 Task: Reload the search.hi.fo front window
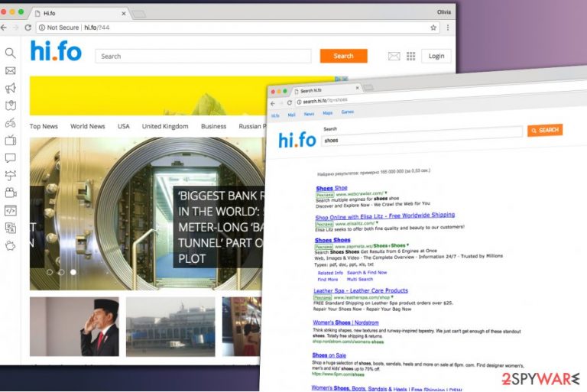pos(289,102)
